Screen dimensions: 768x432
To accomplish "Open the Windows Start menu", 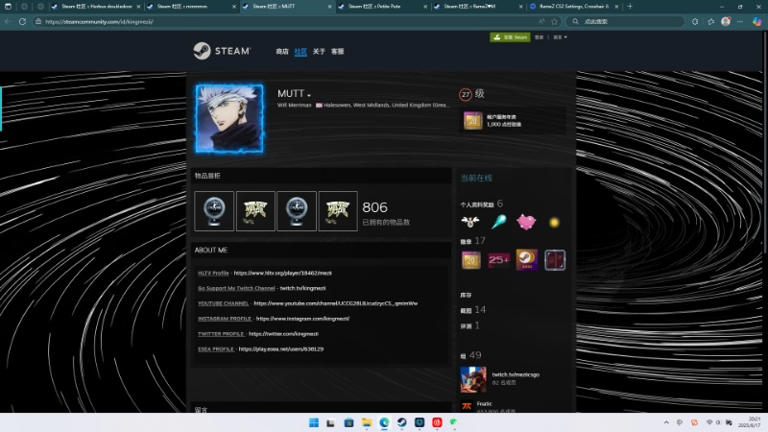I will click(314, 423).
